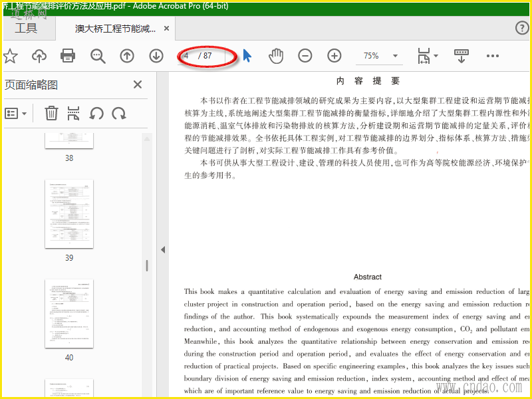Open thumbnail panel options dropdown
The height and width of the screenshot is (399, 532).
point(15,113)
